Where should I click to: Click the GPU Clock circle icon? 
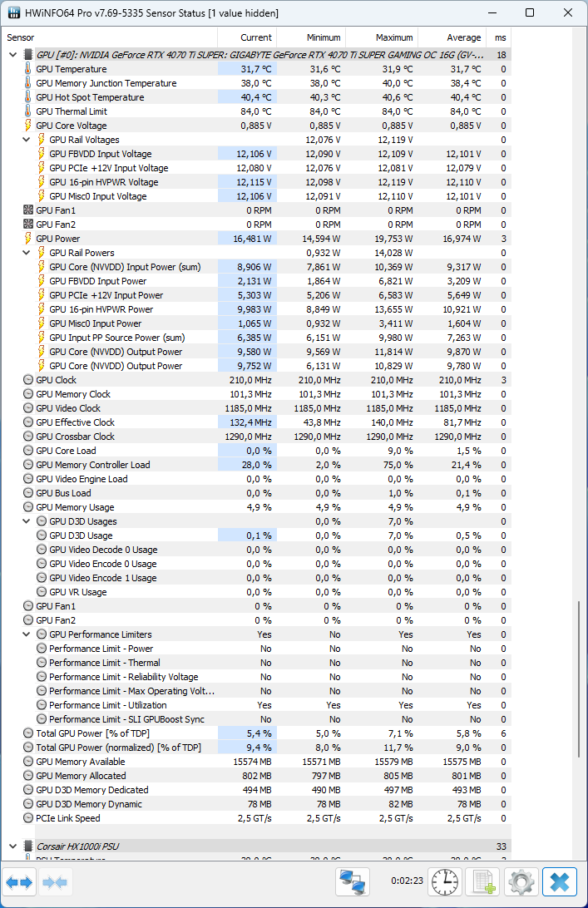27,380
